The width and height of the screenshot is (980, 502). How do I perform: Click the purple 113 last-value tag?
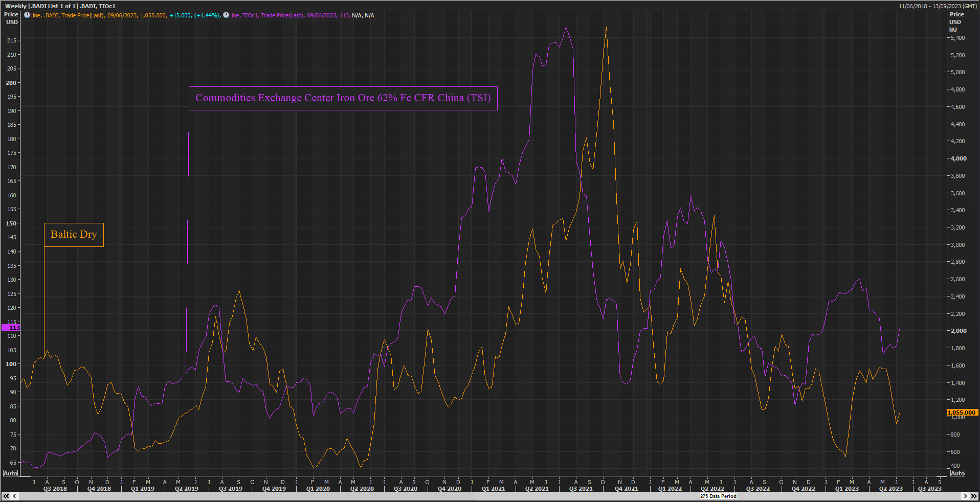coord(11,328)
